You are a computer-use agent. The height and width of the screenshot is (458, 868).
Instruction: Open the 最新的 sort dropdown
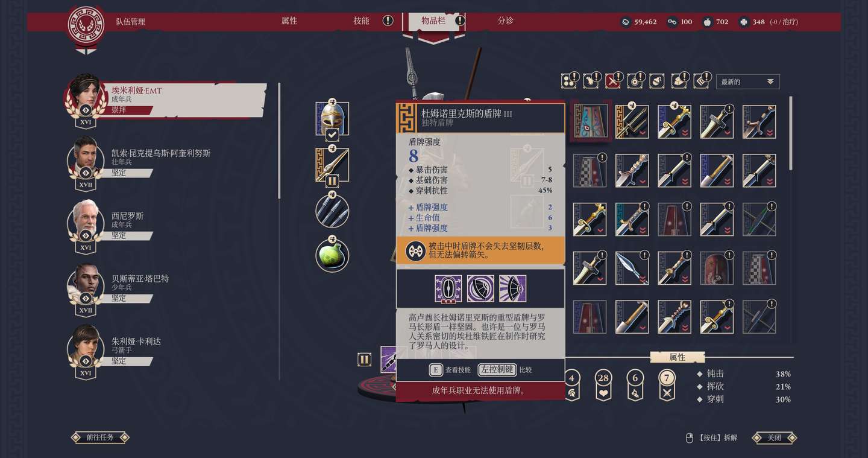(x=747, y=81)
